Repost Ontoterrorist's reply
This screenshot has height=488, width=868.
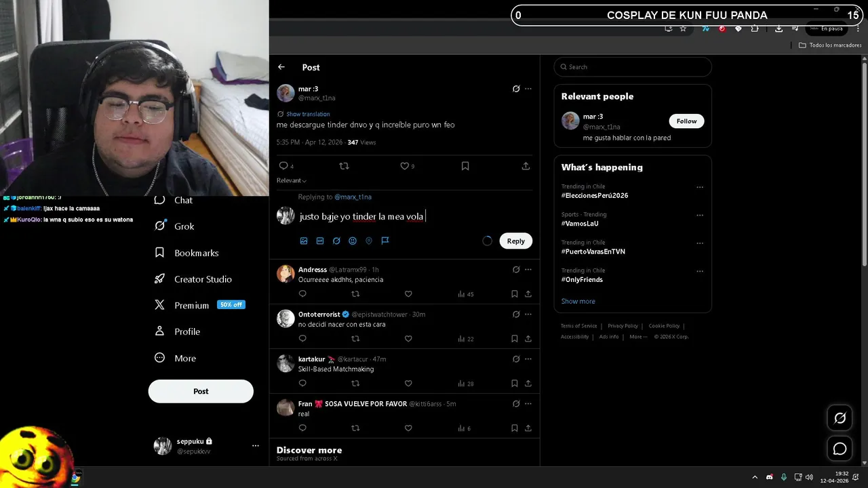355,339
